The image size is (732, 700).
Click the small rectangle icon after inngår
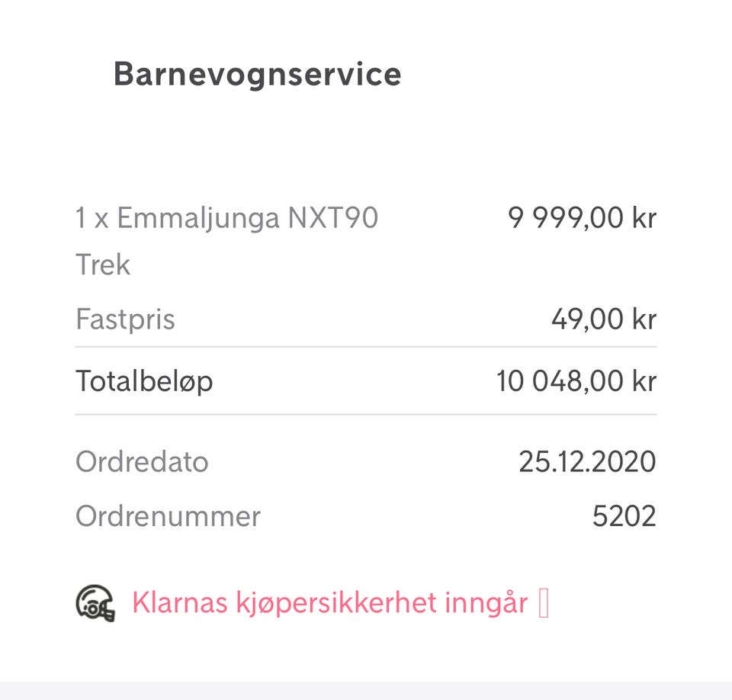[544, 603]
